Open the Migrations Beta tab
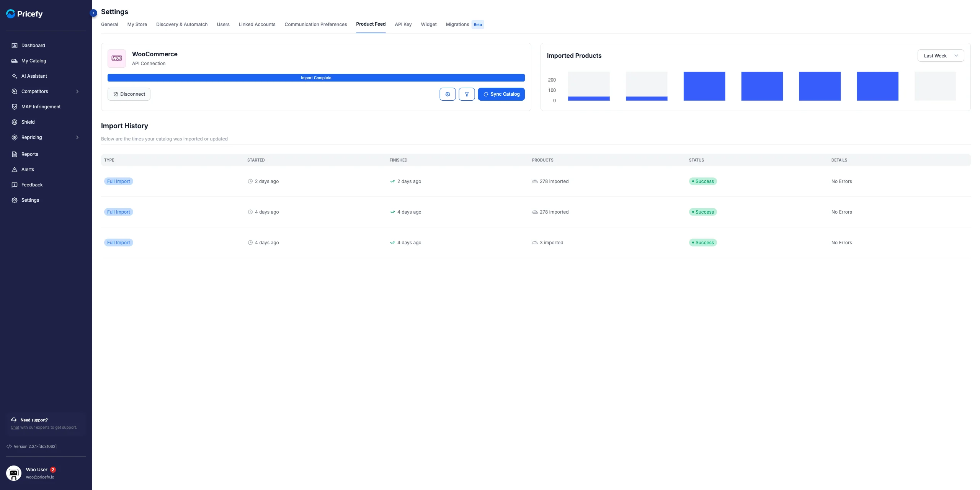Screen dimensions: 980x490 tap(465, 24)
